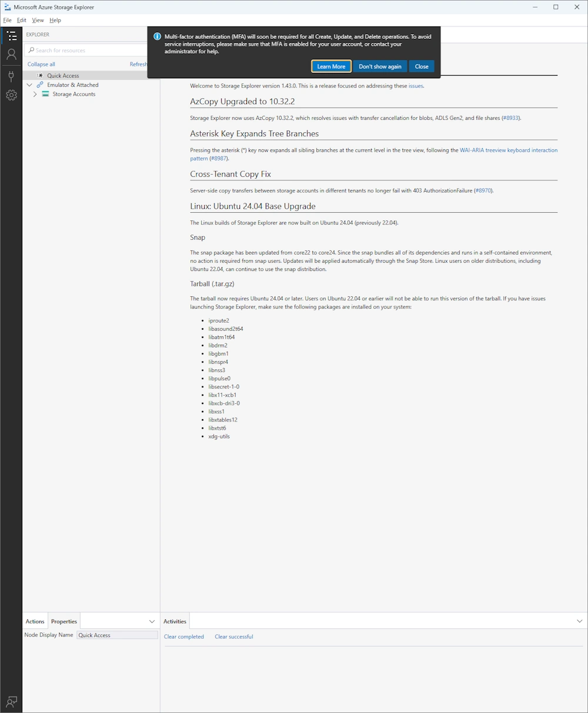This screenshot has width=588, height=713.
Task: Click the Emulator & Attached link icon
Action: coord(40,85)
